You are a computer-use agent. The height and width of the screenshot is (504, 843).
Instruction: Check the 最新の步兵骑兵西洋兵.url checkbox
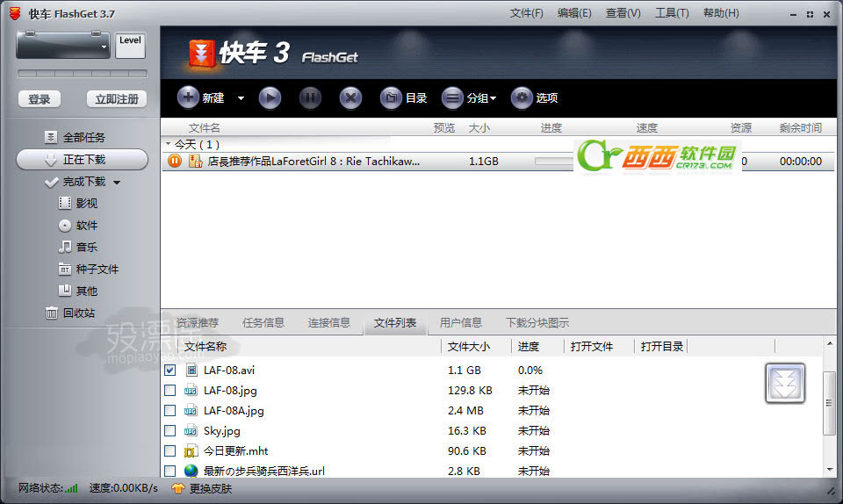tap(169, 471)
